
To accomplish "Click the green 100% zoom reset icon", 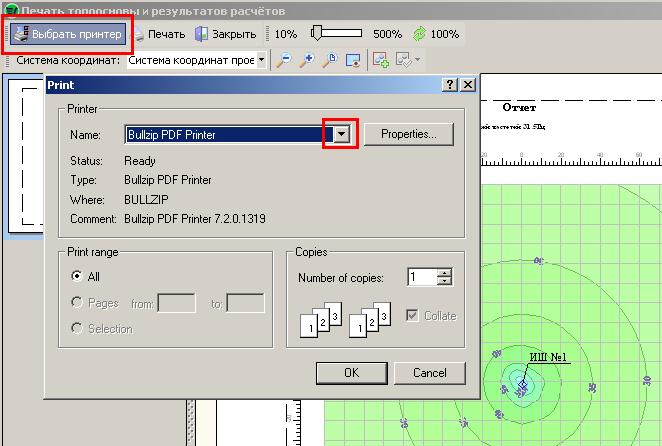I will pos(420,34).
